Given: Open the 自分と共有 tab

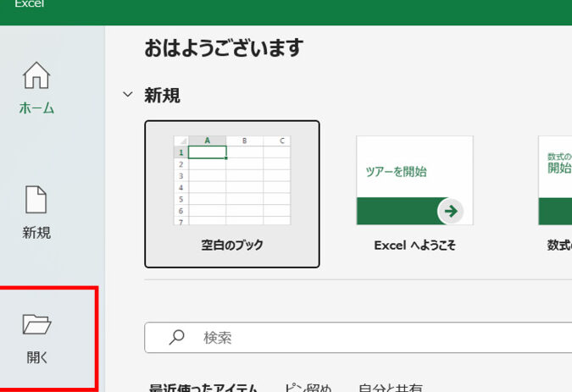Looking at the screenshot, I should tap(390, 387).
